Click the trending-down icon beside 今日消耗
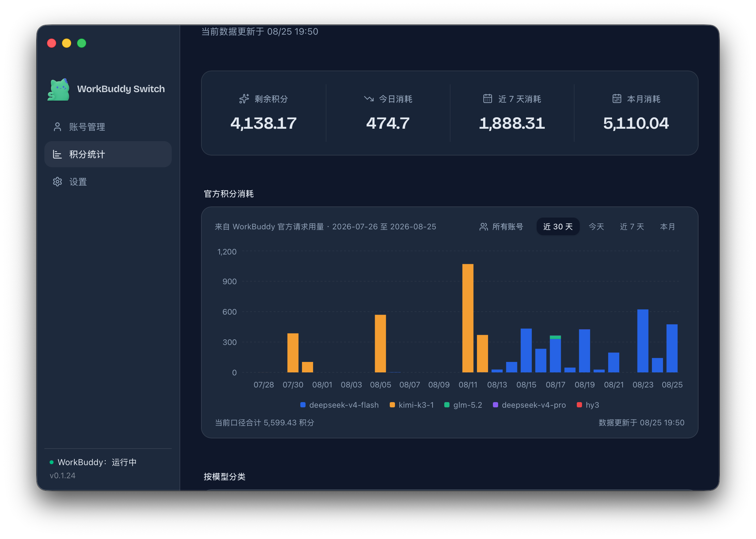 click(369, 99)
